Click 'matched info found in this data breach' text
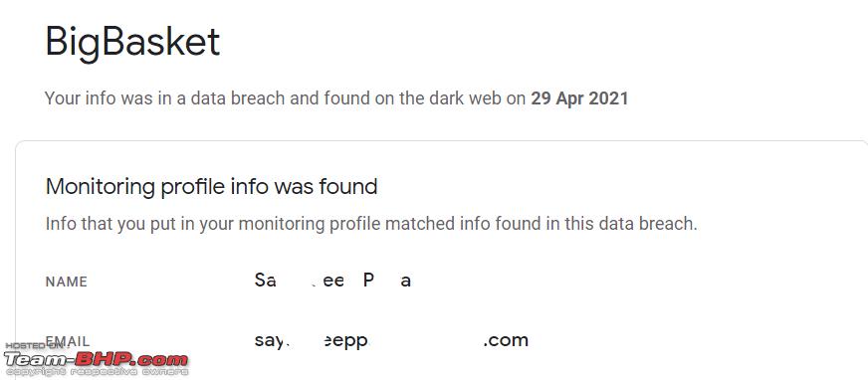The width and height of the screenshot is (868, 380). pos(541,225)
